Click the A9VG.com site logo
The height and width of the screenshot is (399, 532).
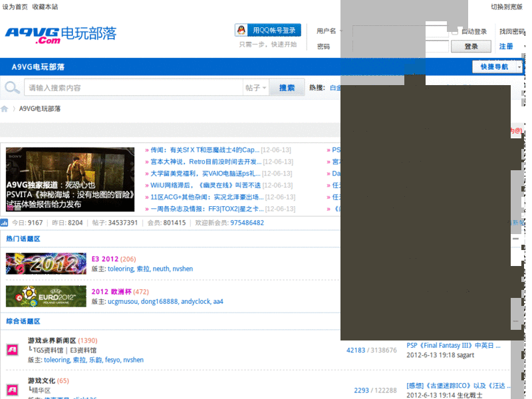(x=61, y=35)
